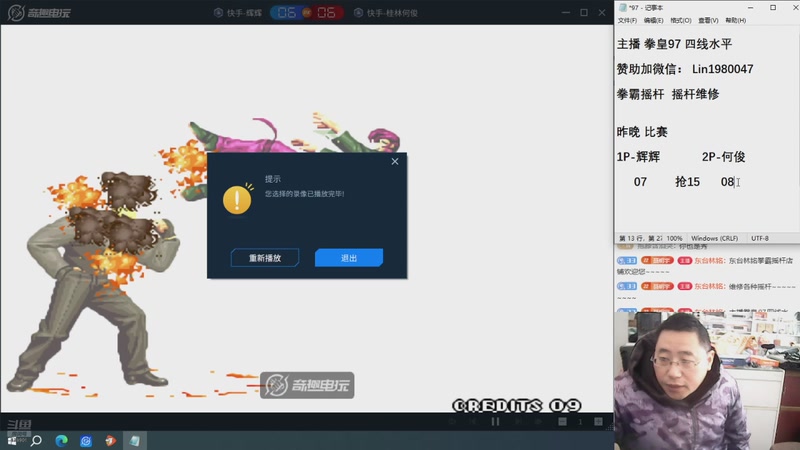Place the cursor after 08 in Notepad
This screenshot has height=450, width=800.
coord(735,182)
